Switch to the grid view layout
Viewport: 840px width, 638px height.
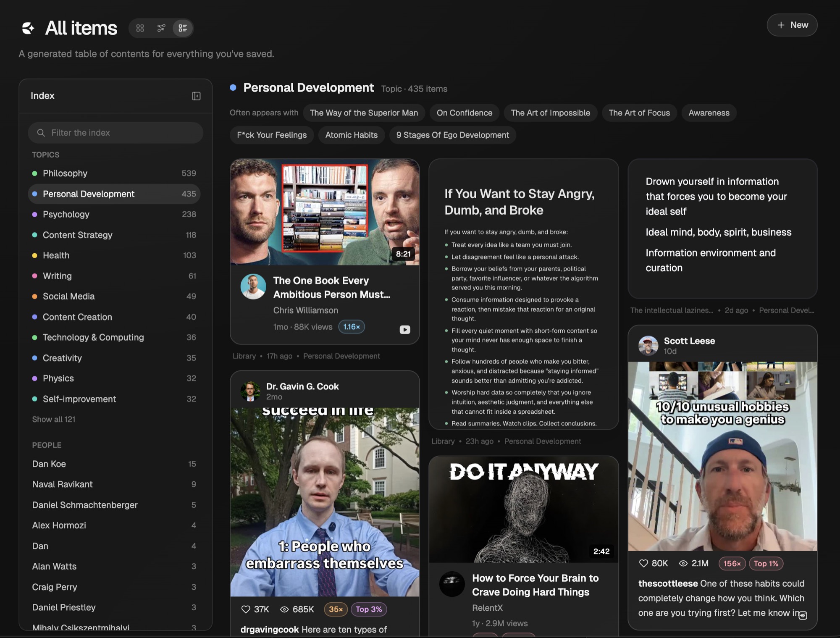point(140,28)
